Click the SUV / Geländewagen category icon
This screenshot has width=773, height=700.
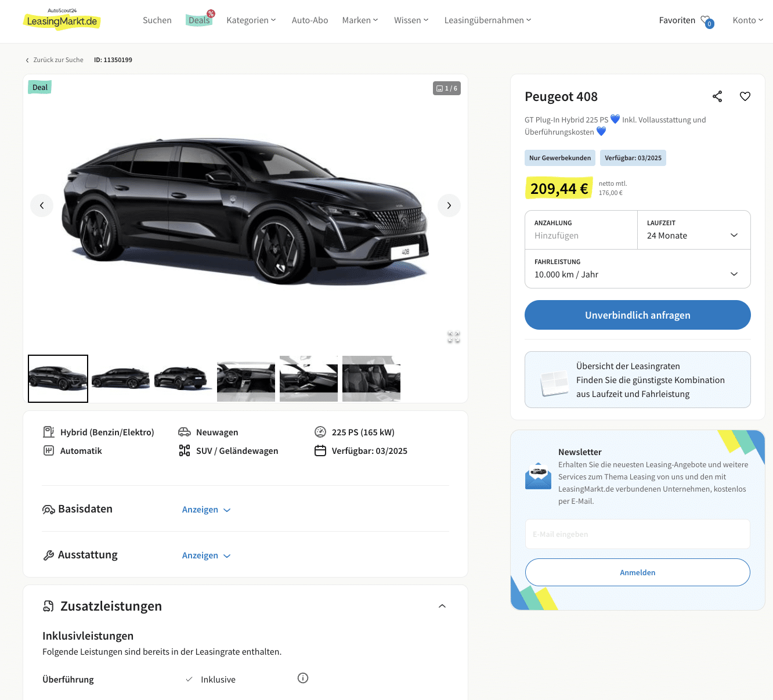[x=185, y=450]
